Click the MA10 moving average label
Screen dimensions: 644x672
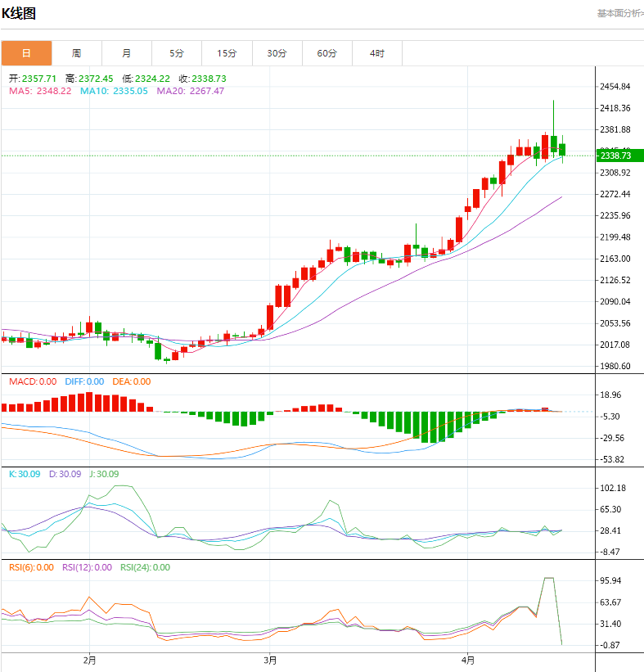click(114, 91)
